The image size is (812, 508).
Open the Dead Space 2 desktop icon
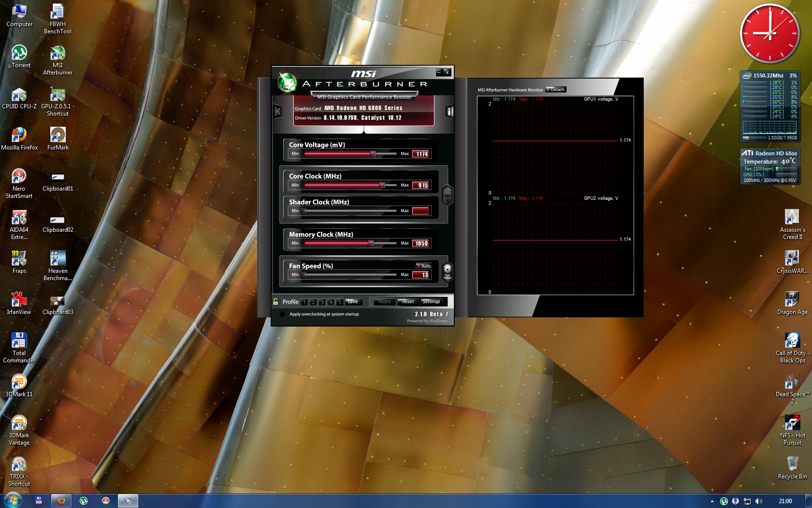click(x=792, y=389)
